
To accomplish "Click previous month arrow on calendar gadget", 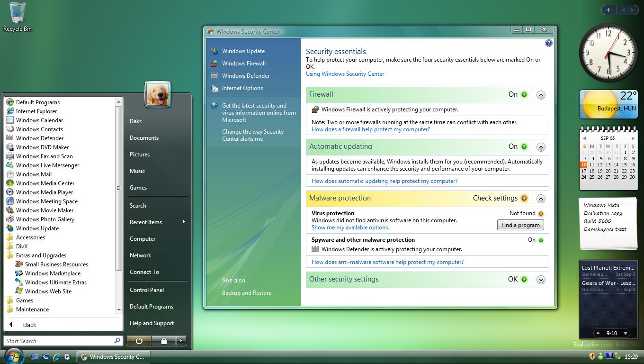I will (584, 138).
